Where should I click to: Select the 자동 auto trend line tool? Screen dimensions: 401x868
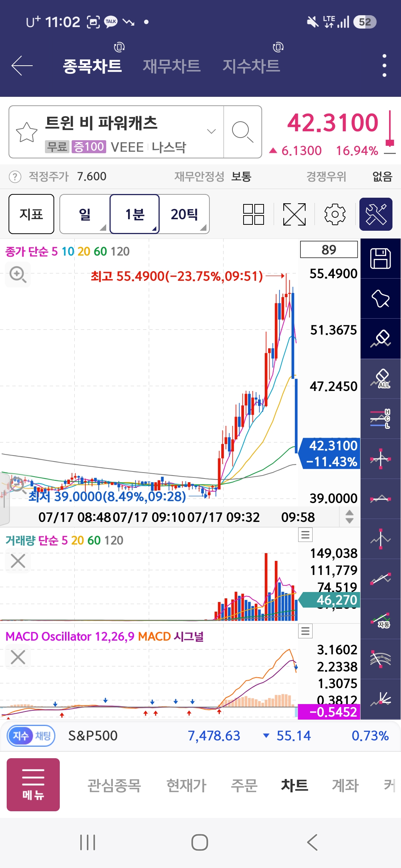[x=381, y=619]
